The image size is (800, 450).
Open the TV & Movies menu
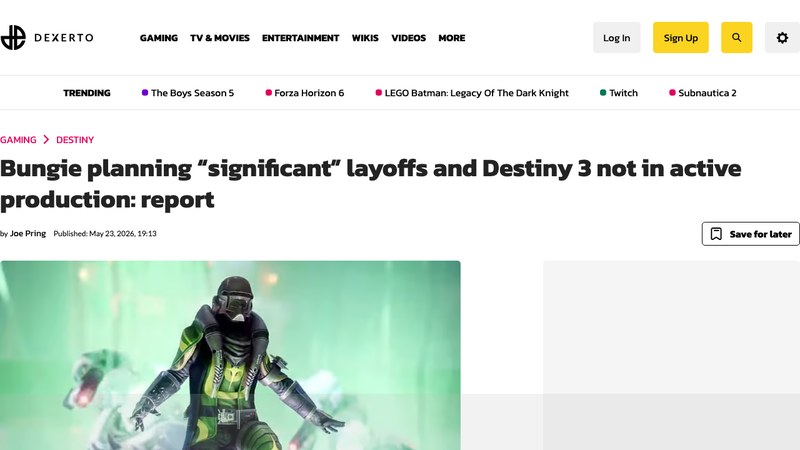tap(220, 38)
